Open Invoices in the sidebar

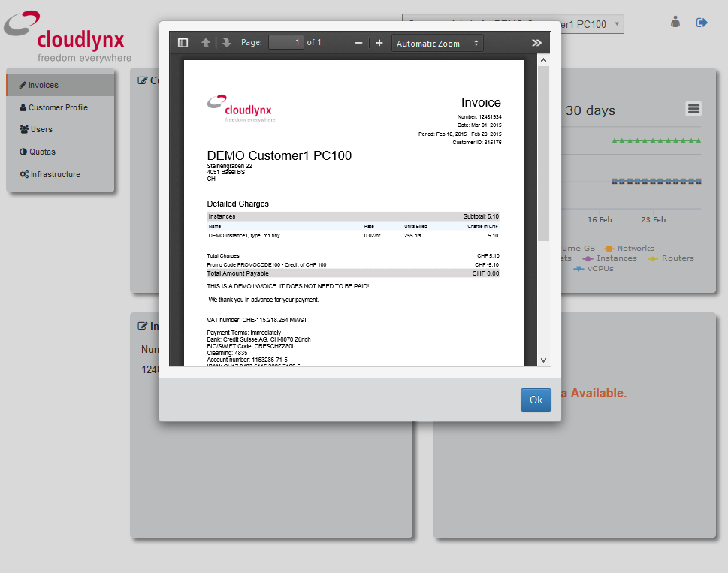pos(61,85)
